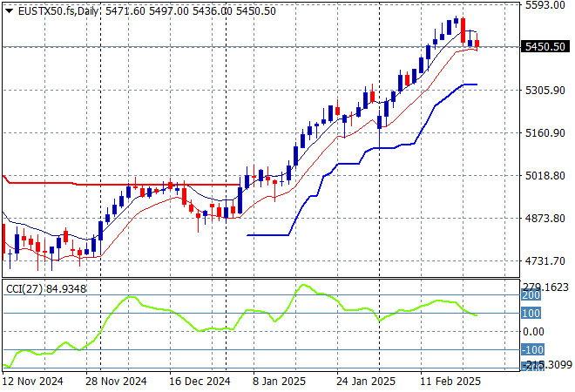Click the 0.00 label on CCI scale
The height and width of the screenshot is (392, 575).
(534, 332)
